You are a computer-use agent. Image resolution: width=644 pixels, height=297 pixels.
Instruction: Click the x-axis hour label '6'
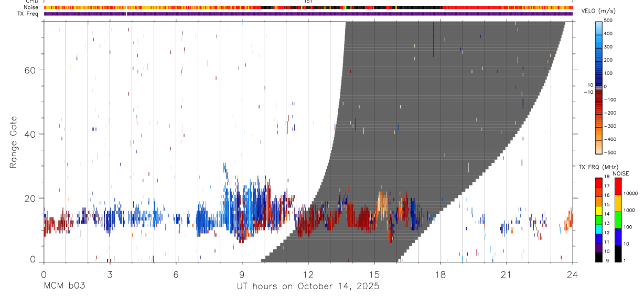coord(176,274)
